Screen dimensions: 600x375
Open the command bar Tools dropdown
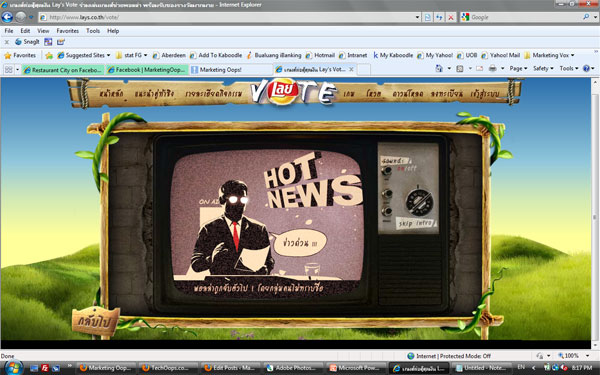tap(569, 68)
